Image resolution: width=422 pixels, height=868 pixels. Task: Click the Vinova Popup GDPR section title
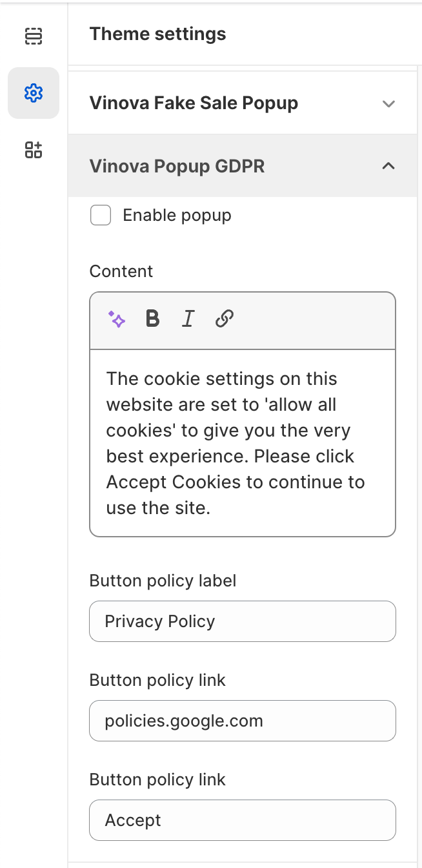[x=177, y=166]
